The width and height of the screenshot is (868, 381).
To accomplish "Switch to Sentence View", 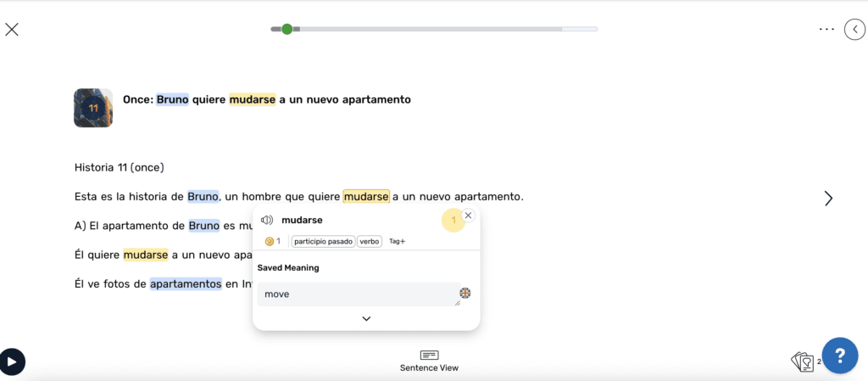I will (429, 361).
